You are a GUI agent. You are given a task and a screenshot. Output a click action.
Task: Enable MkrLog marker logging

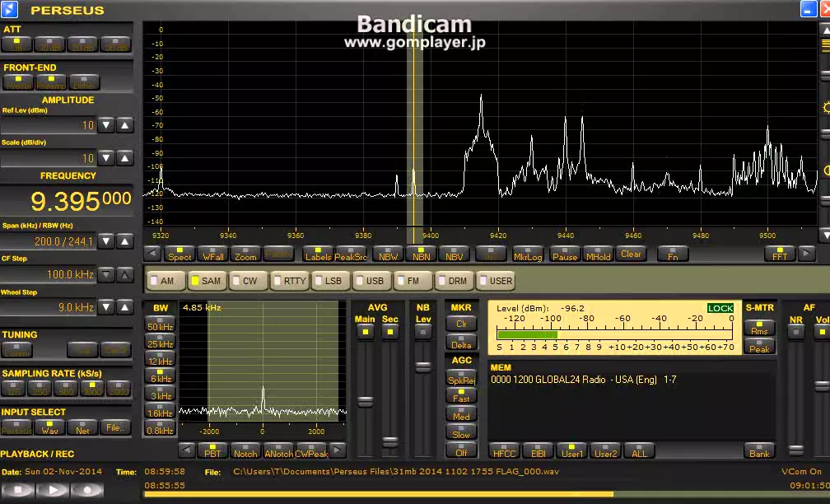[x=528, y=254]
